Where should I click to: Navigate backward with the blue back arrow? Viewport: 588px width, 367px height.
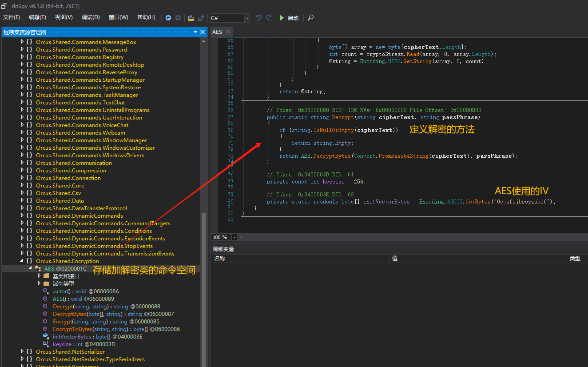(x=168, y=18)
